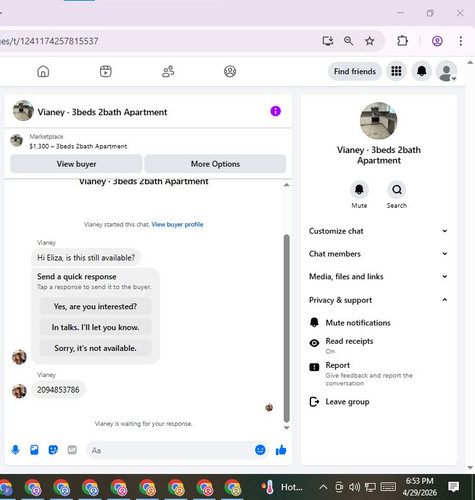Send quick reply "Yes, are you interested?"
Image resolution: width=475 pixels, height=500 pixels.
(x=95, y=306)
